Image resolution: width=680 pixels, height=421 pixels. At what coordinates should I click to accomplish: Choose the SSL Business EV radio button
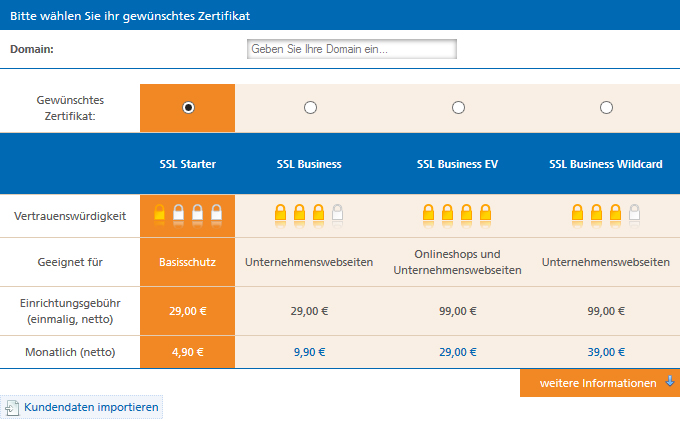point(458,108)
